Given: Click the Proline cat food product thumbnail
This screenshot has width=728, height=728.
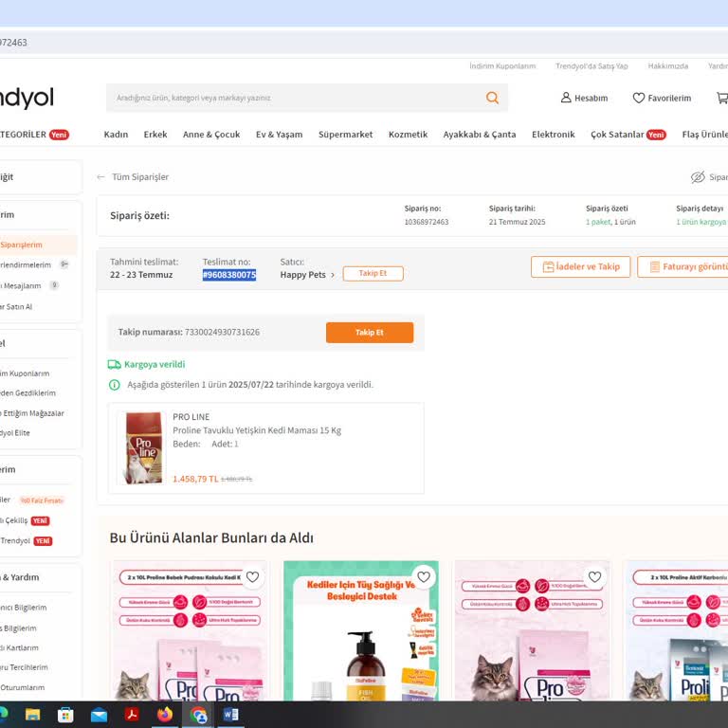Looking at the screenshot, I should 144,448.
